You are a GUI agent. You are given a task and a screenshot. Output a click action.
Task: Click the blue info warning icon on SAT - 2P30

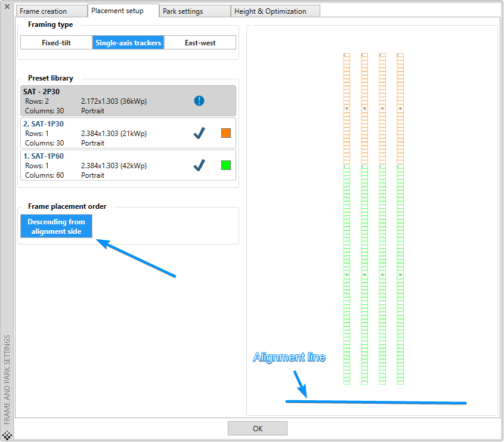pos(199,101)
